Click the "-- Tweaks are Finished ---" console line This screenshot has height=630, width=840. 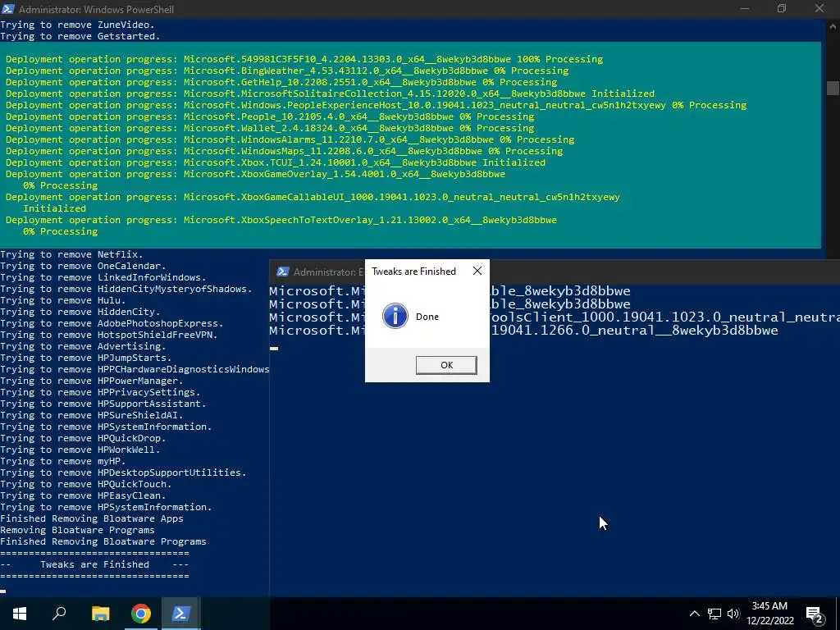(95, 564)
